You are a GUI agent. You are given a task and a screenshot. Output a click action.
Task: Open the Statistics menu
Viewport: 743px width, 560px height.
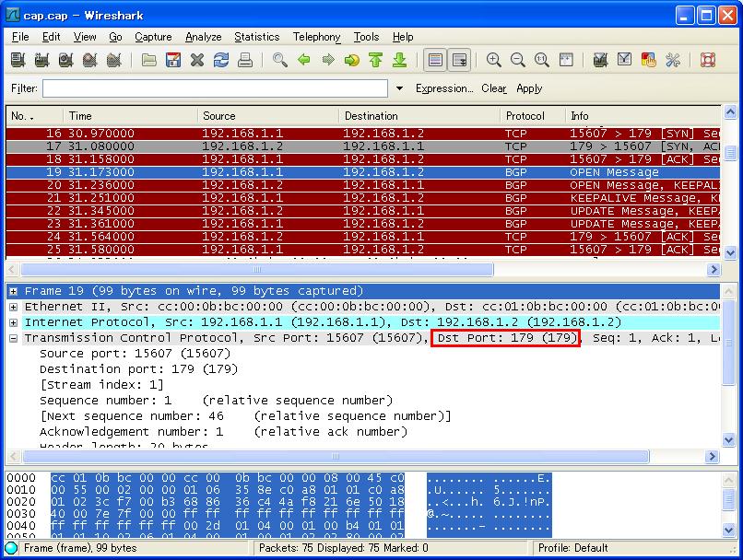257,37
